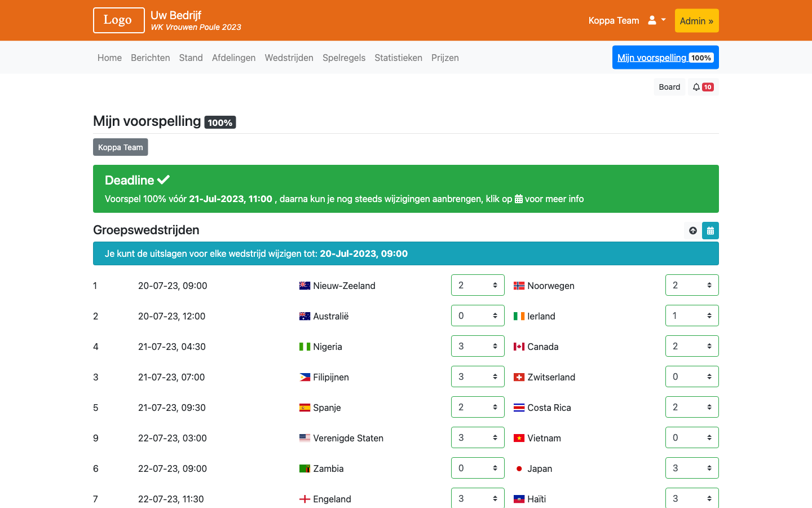
Task: Click the Ierland flag icon
Action: 519,316
